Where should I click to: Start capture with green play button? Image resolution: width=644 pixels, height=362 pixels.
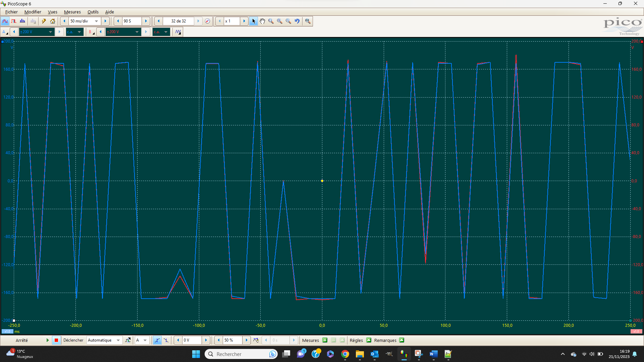pyautogui.click(x=48, y=340)
